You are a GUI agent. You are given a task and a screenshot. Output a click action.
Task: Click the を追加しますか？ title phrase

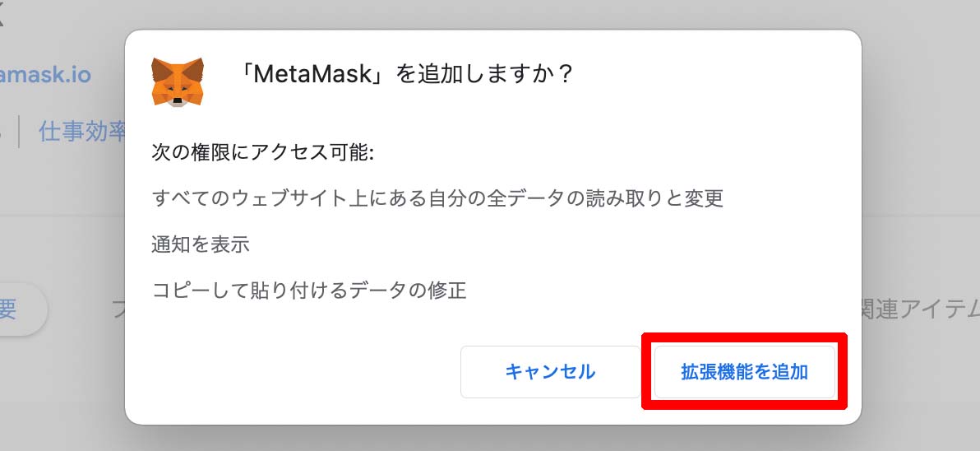coord(485,75)
